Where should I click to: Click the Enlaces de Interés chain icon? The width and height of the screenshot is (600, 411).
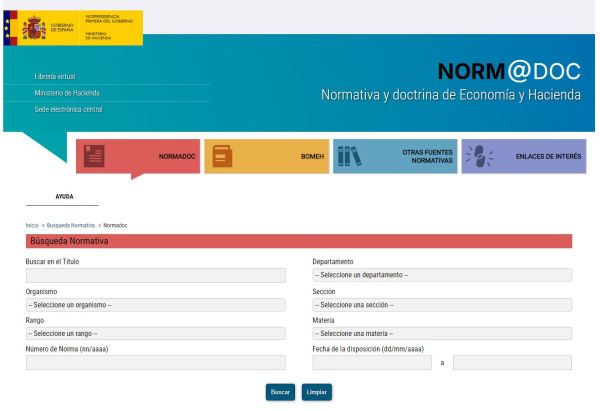pos(479,156)
